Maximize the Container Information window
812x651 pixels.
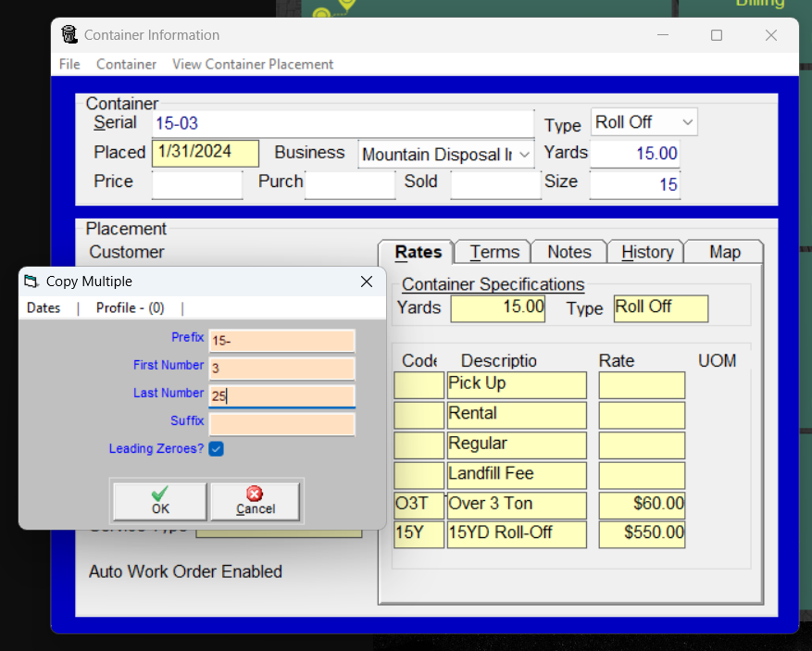tap(716, 35)
